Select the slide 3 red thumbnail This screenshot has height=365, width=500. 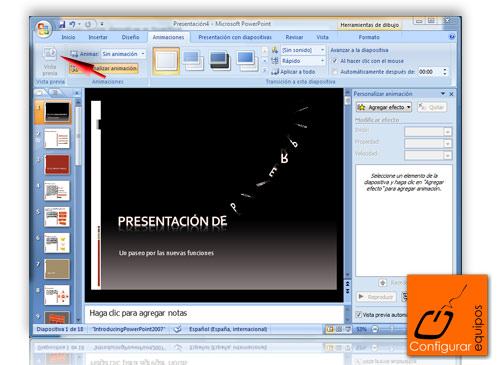coord(57,164)
